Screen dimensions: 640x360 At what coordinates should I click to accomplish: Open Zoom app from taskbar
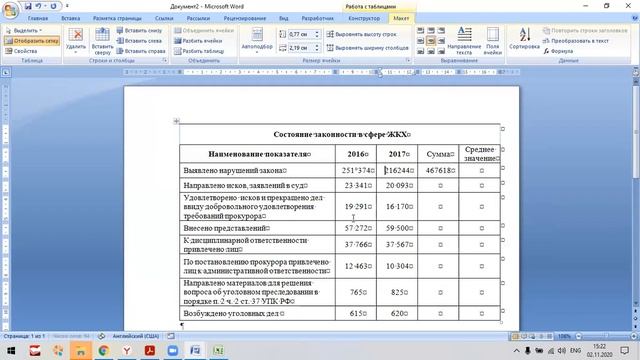pos(173,351)
